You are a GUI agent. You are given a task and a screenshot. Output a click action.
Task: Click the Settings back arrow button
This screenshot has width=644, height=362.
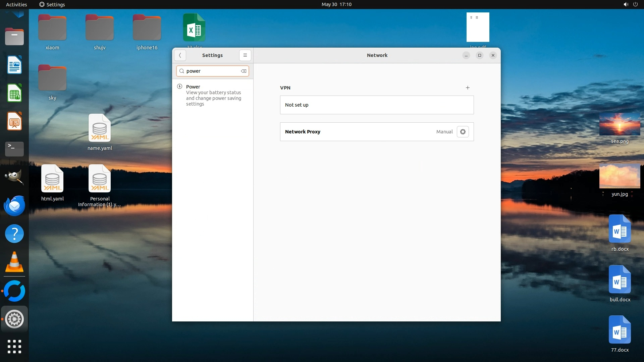pyautogui.click(x=180, y=55)
